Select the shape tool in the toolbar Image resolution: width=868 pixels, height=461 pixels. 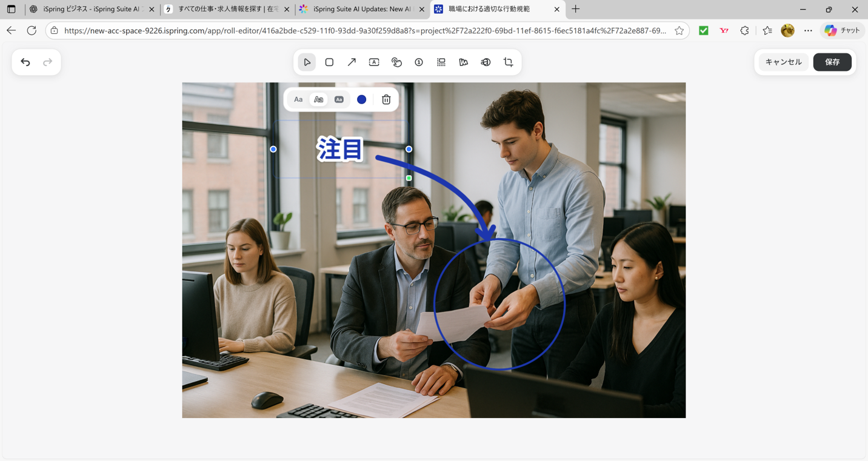click(329, 62)
